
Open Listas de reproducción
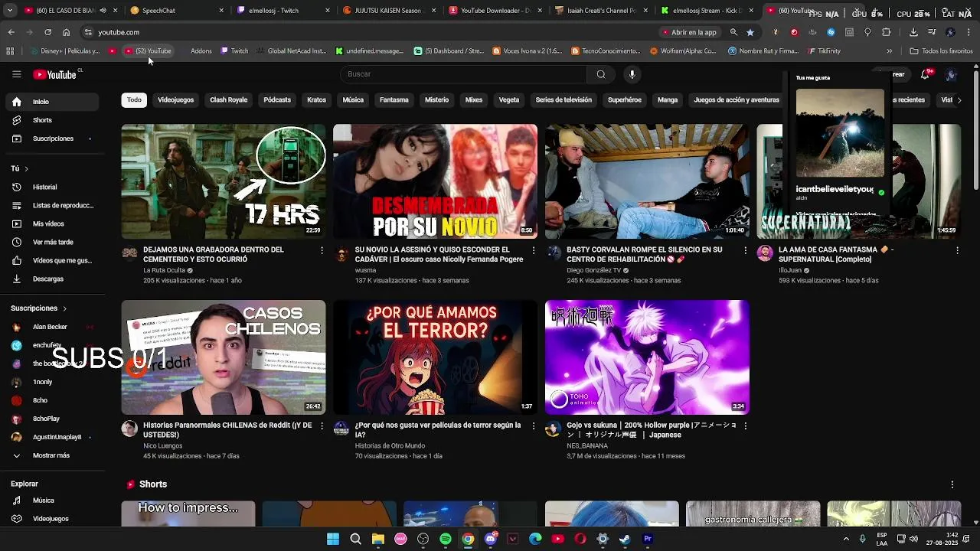click(51, 205)
